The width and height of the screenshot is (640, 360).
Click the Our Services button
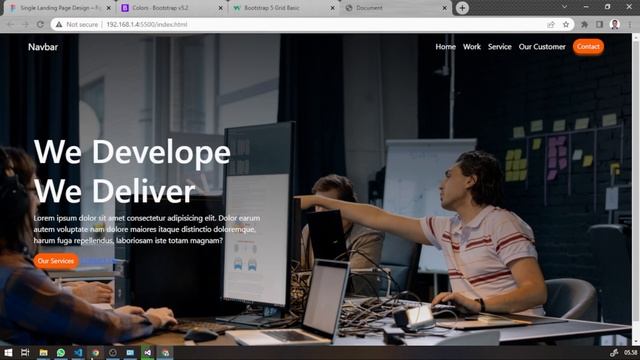pyautogui.click(x=56, y=261)
